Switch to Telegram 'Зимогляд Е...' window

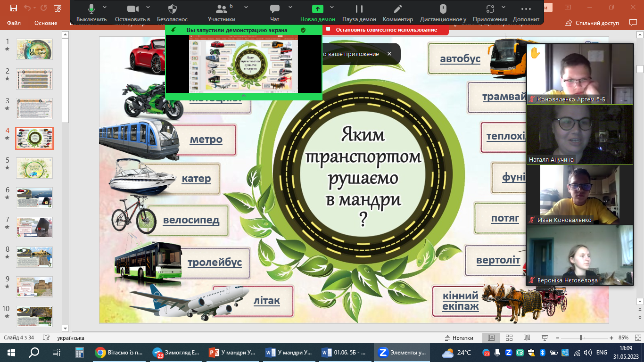coord(176,352)
